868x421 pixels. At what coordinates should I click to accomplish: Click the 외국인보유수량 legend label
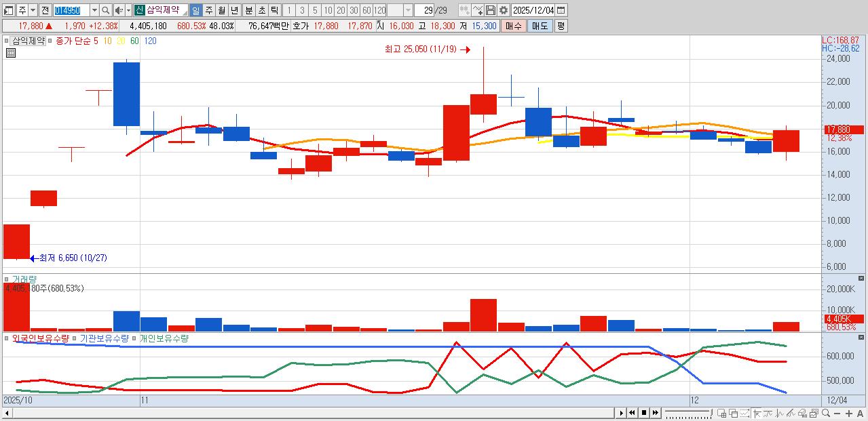point(40,338)
